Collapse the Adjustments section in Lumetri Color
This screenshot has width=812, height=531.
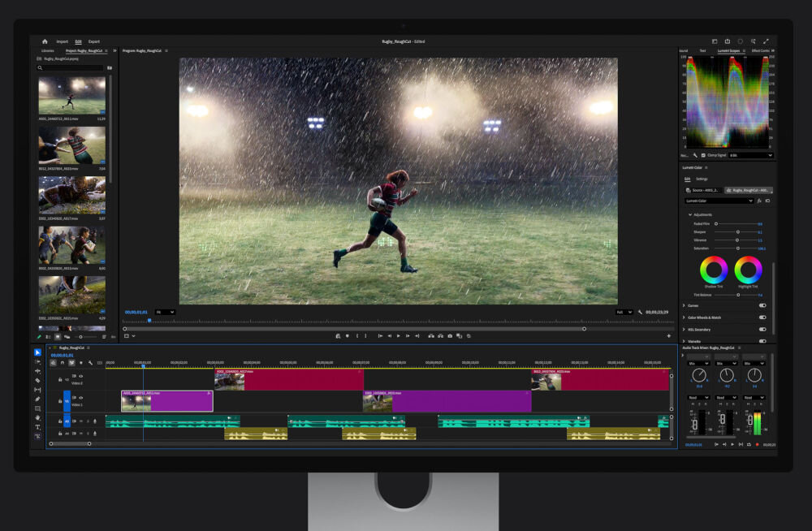pos(691,214)
